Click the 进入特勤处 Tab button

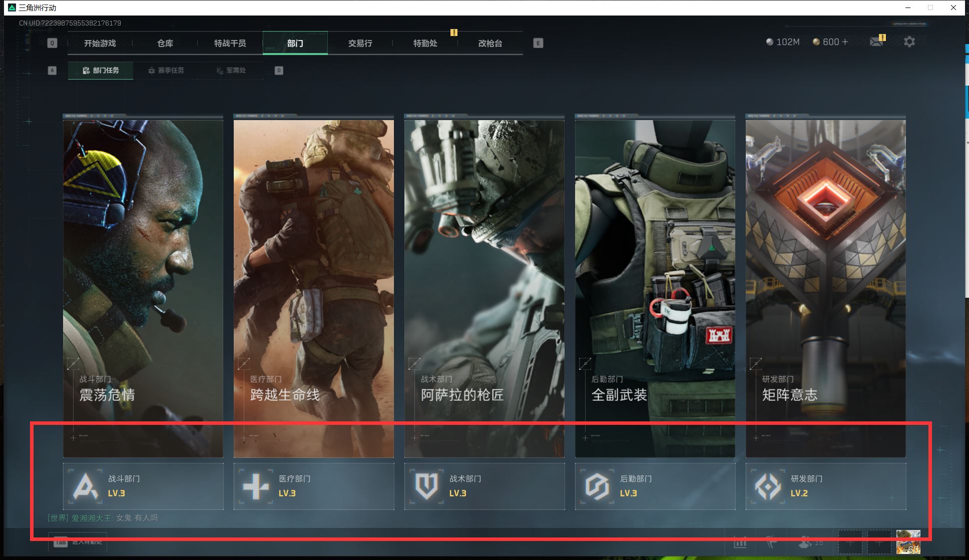[78, 542]
